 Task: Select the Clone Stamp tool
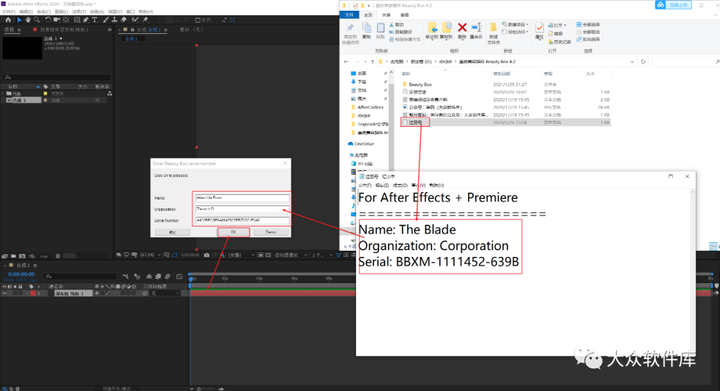point(114,20)
